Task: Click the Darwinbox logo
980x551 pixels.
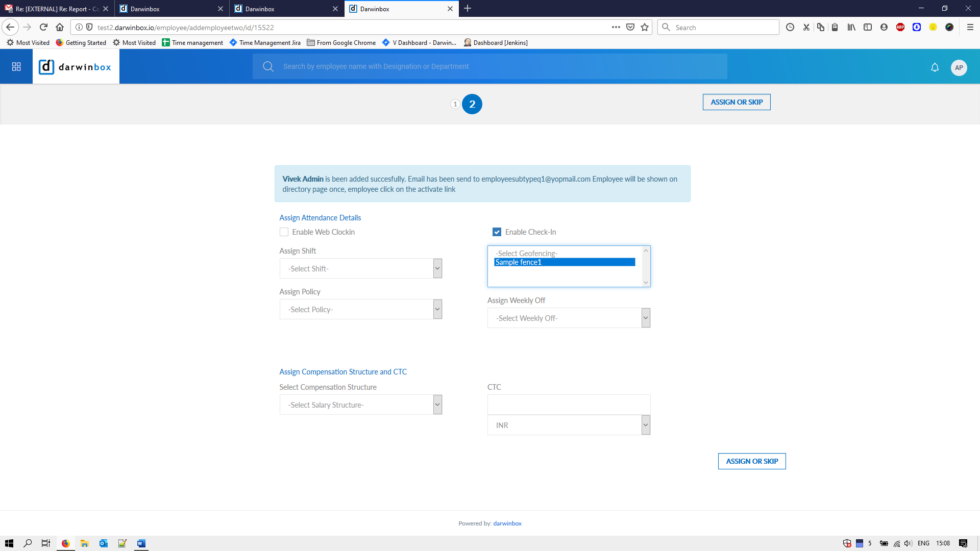Action: pyautogui.click(x=76, y=67)
